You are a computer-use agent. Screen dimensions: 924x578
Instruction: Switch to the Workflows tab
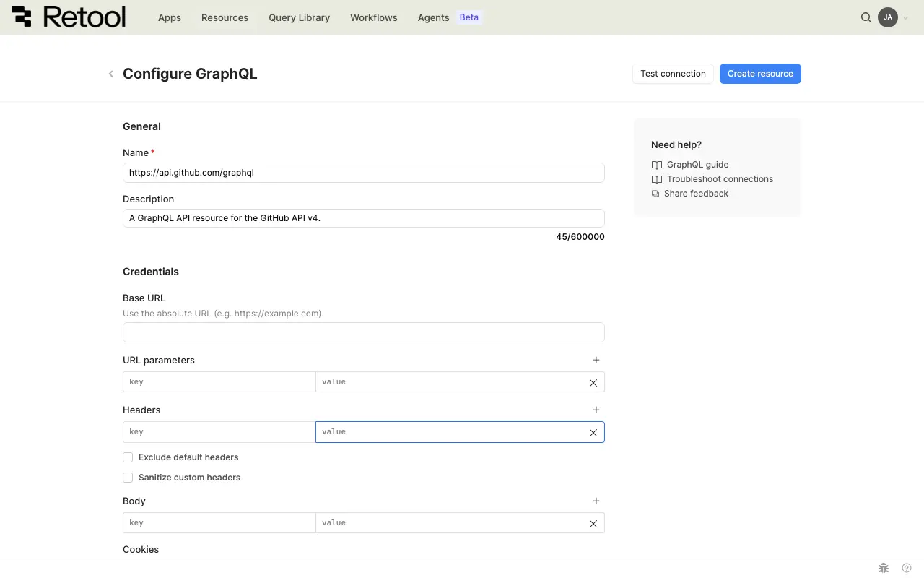point(373,17)
